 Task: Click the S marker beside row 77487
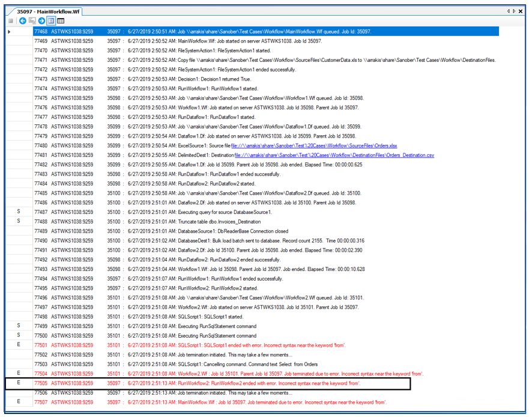click(19, 212)
